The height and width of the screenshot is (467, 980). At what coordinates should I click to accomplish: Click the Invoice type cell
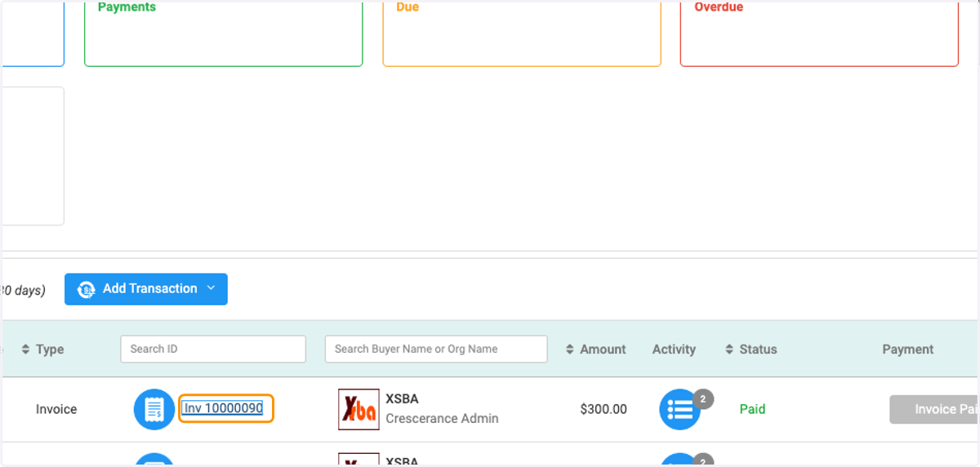tap(56, 409)
